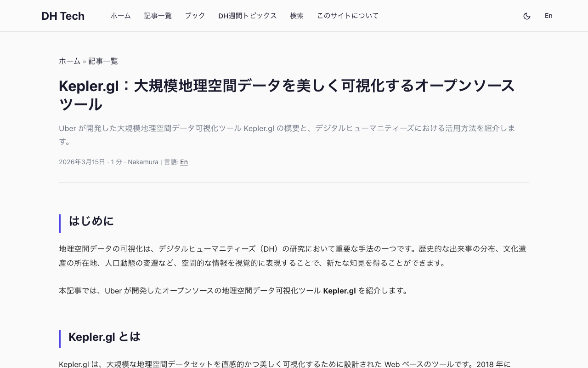This screenshot has height=368, width=588.
Task: Click the breadcrumb separator » symbol
Action: pos(85,61)
